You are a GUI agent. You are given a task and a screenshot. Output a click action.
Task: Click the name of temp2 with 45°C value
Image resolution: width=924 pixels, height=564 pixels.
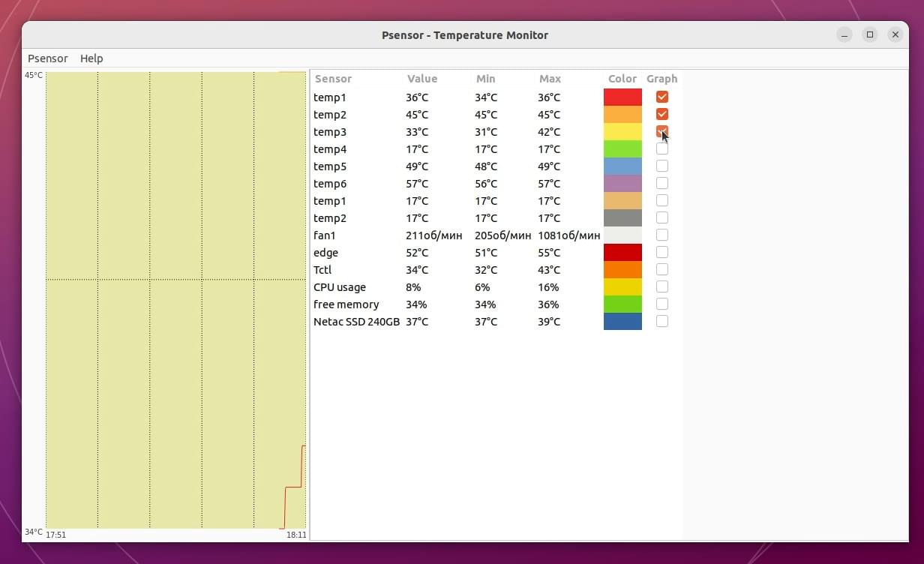[330, 115]
